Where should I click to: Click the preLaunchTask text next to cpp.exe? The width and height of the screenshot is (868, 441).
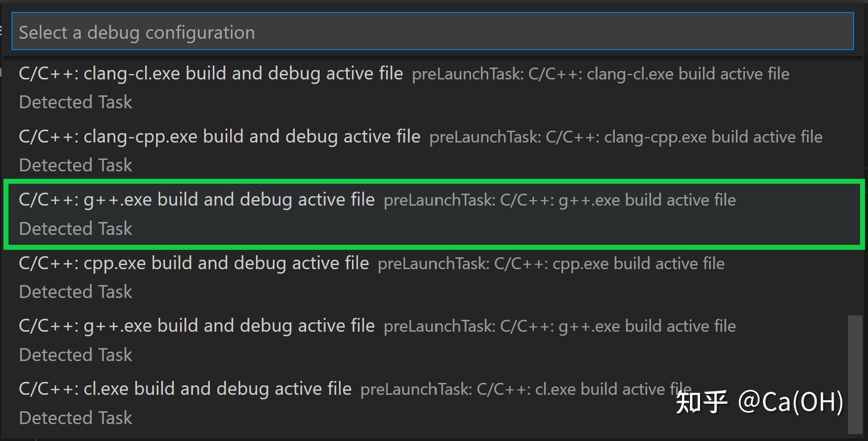click(x=551, y=263)
